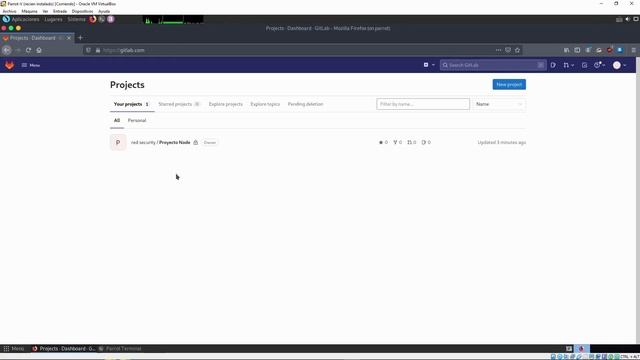Open the bottom panel Menu button
This screenshot has width=640, height=360.
pyautogui.click(x=14, y=349)
